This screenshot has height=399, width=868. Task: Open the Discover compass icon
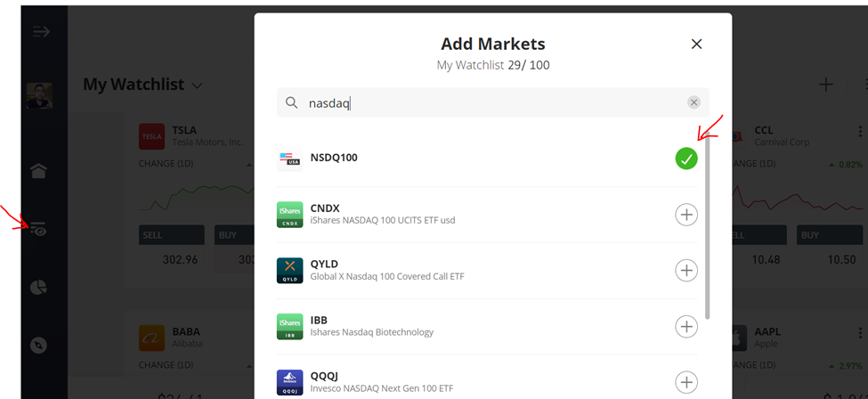pyautogui.click(x=38, y=346)
